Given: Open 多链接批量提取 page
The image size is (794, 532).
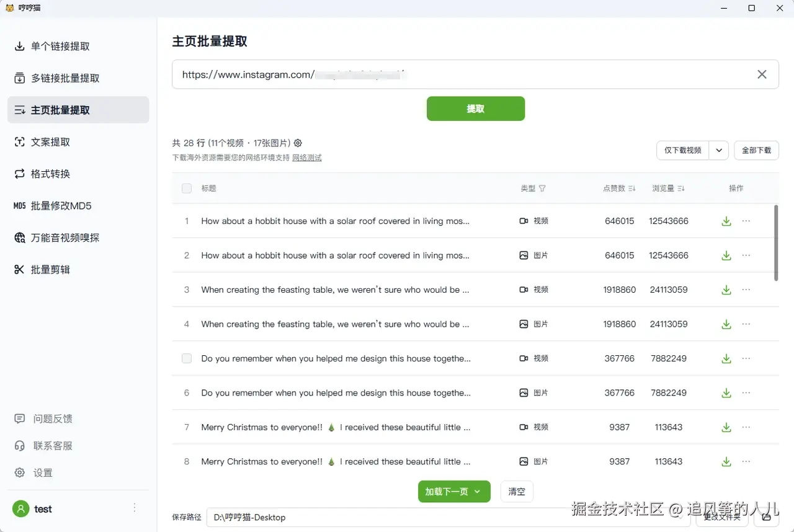Looking at the screenshot, I should (78, 78).
